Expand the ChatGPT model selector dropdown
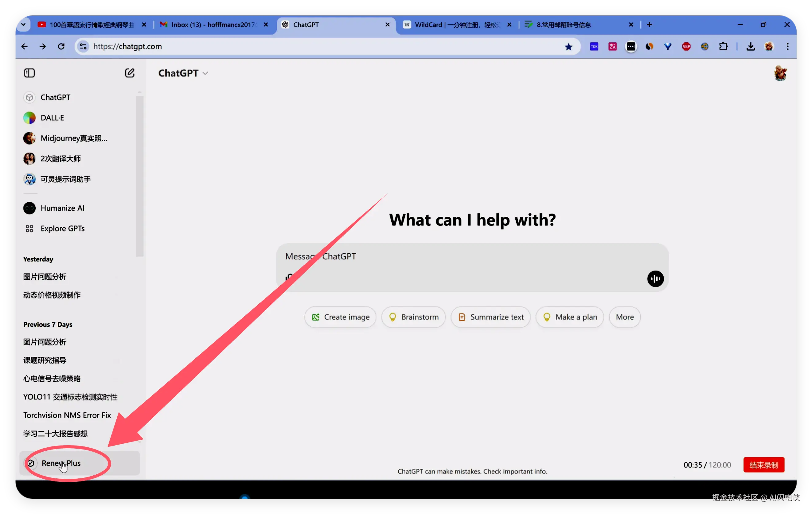 (x=183, y=73)
